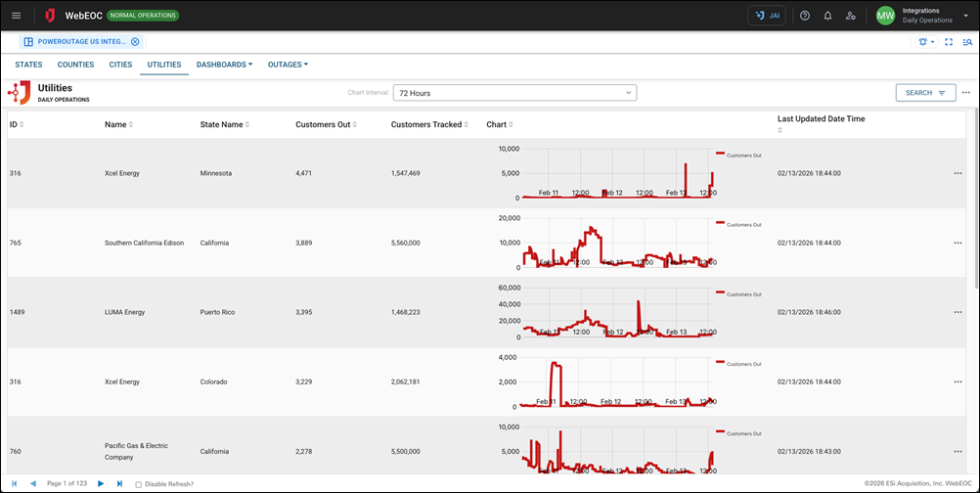The width and height of the screenshot is (980, 493).
Task: Expand the Outages dropdown menu
Action: click(288, 65)
